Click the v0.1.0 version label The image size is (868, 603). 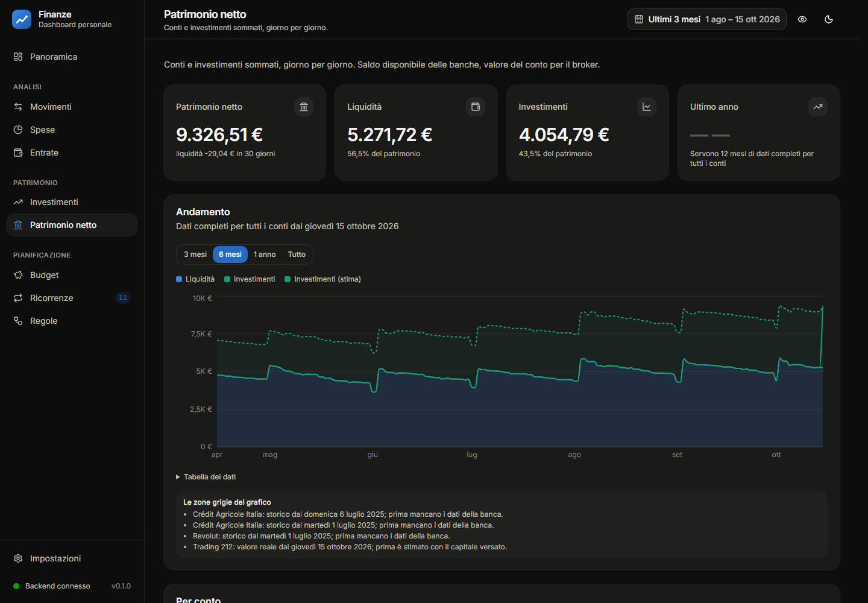pos(121,586)
